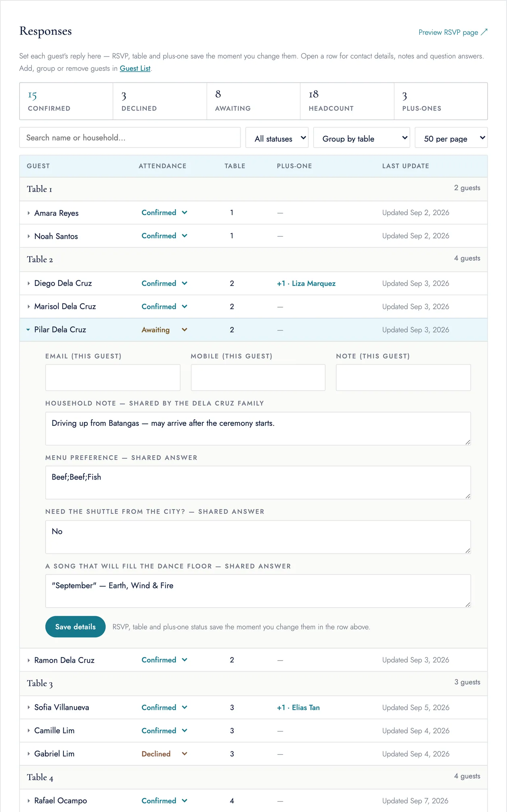Click the Mobile (this guest) field
This screenshot has width=507, height=812.
[258, 377]
